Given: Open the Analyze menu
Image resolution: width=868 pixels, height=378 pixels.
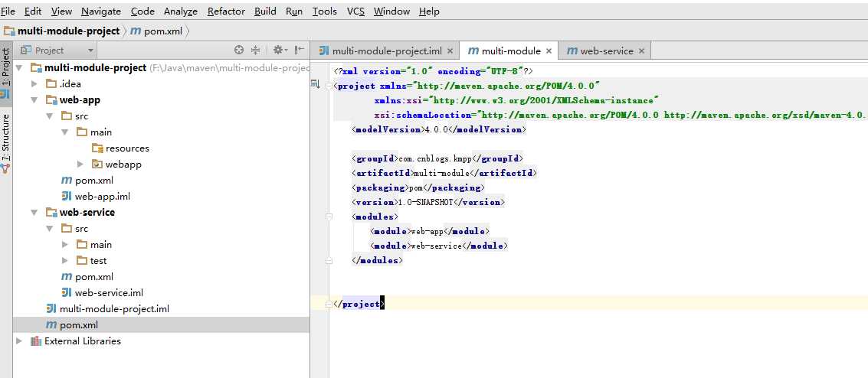Looking at the screenshot, I should (181, 11).
